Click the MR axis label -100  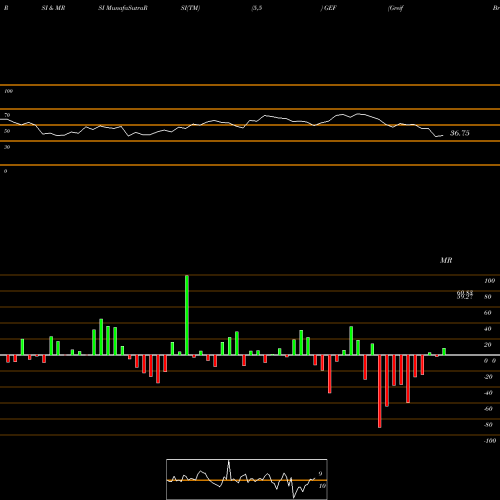490,441
